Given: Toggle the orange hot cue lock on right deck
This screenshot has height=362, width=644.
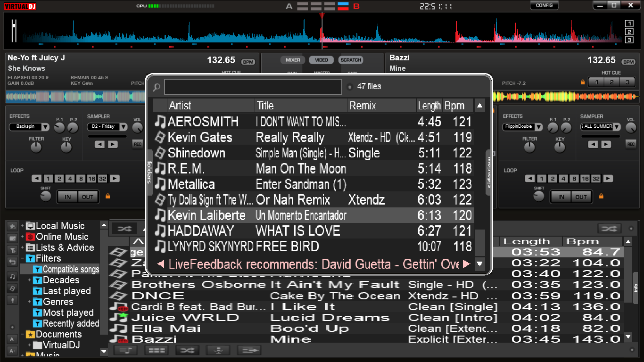Looking at the screenshot, I should click(x=583, y=82).
